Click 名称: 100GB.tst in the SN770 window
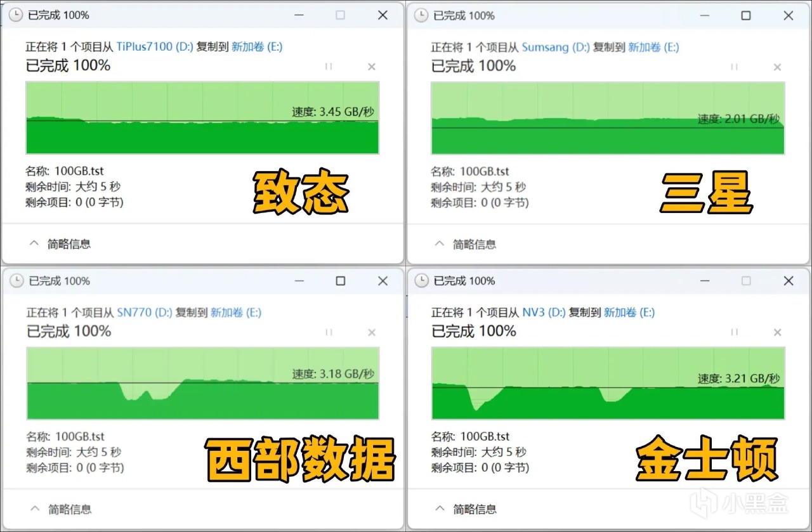This screenshot has width=812, height=532. click(x=65, y=436)
